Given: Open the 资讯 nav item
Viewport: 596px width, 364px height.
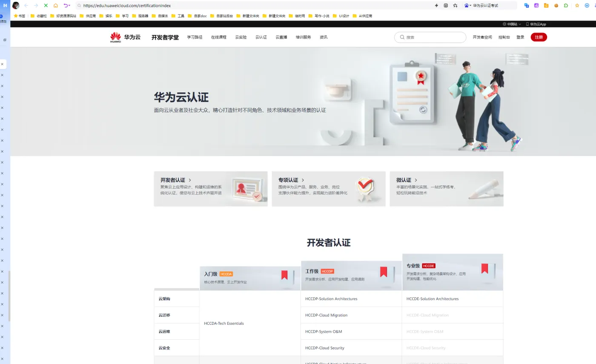Looking at the screenshot, I should (324, 37).
